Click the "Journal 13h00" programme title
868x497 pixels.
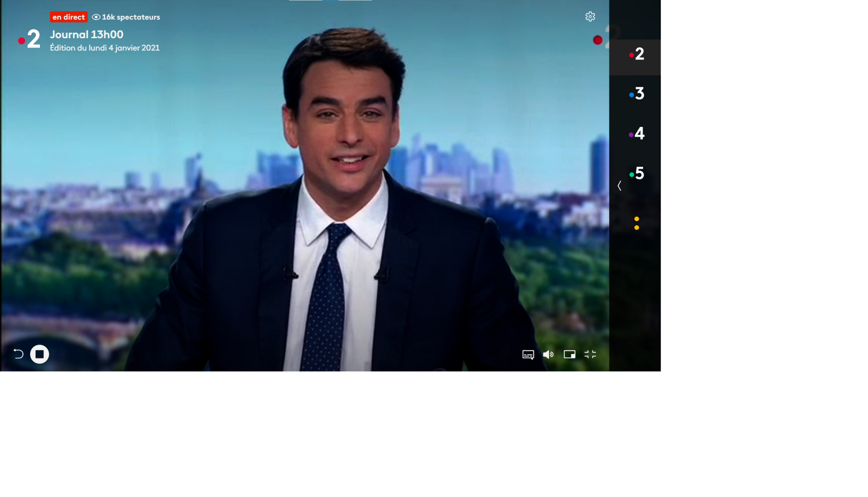click(x=87, y=34)
